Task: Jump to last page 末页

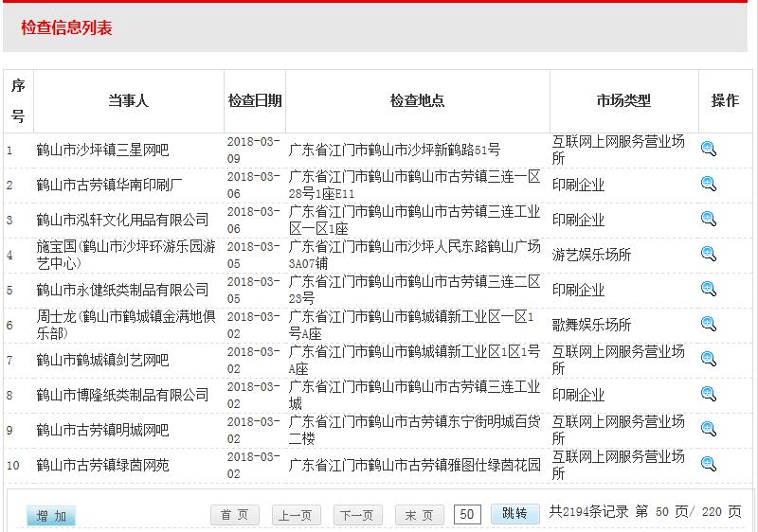Action: click(x=419, y=515)
